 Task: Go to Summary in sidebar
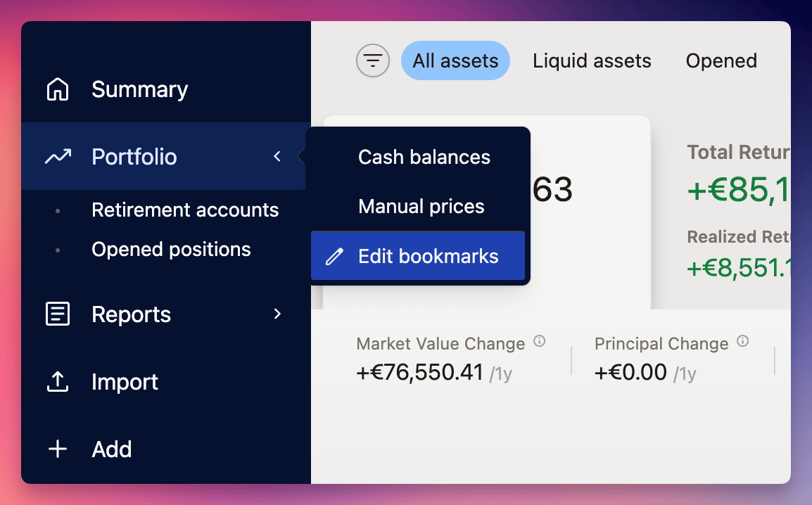pos(166,89)
